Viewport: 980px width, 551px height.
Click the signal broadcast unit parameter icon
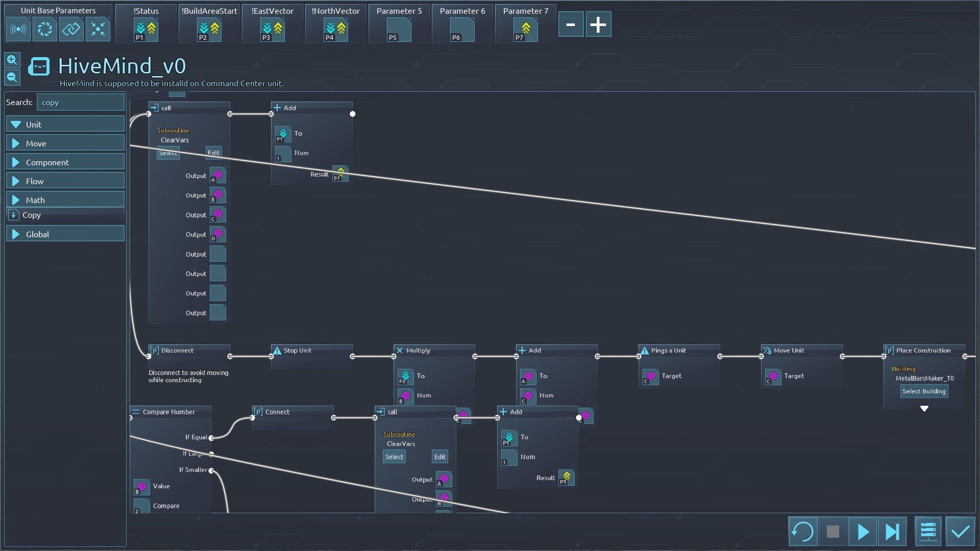click(18, 29)
